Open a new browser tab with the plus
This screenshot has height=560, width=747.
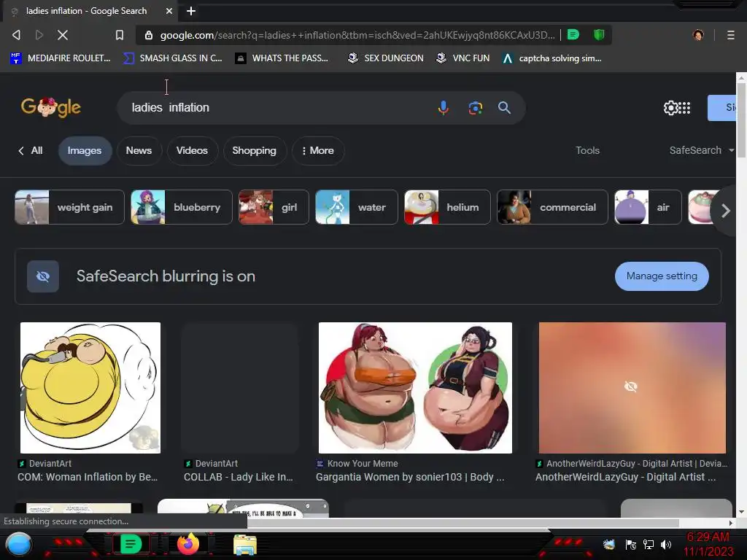(x=191, y=10)
